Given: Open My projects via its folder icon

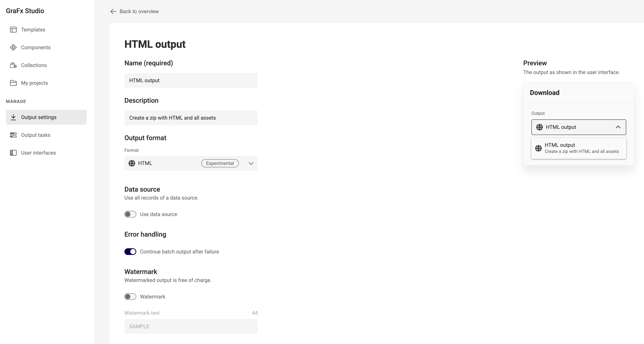Looking at the screenshot, I should point(14,83).
